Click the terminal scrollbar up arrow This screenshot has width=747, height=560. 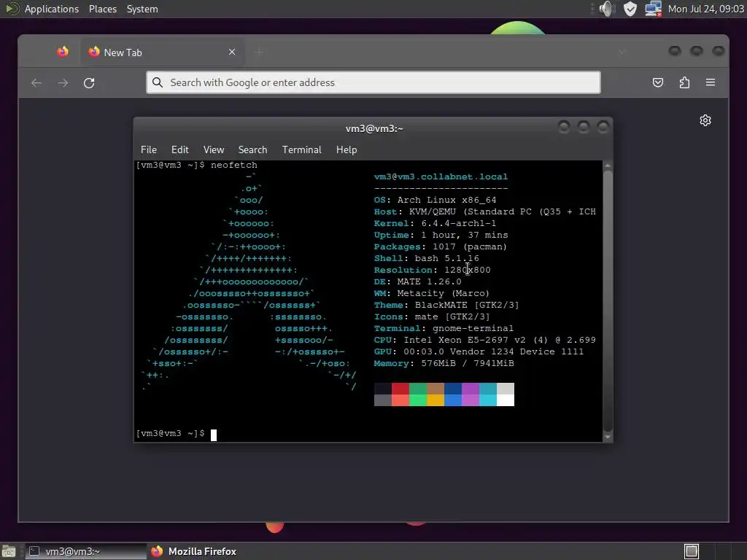[x=608, y=166]
